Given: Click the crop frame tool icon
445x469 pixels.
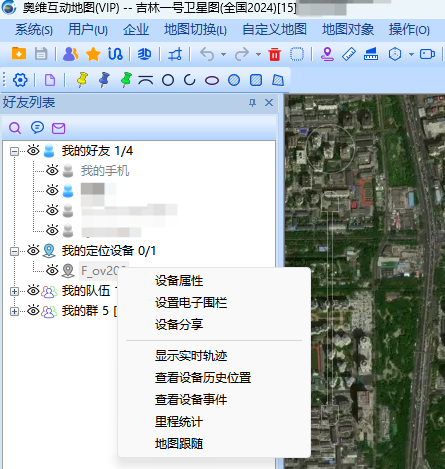Looking at the screenshot, I should point(175,54).
